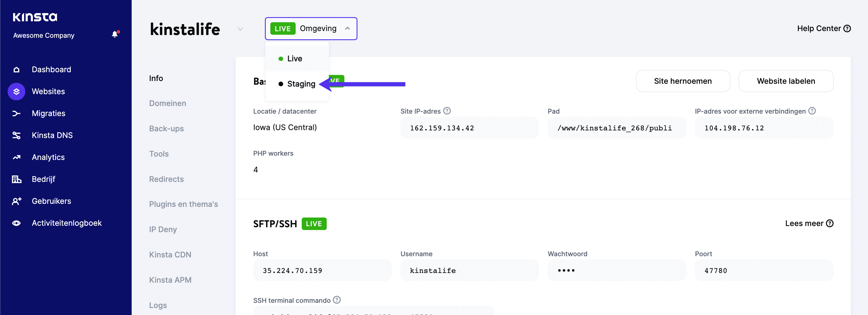Click the Kinsta logo

tap(35, 17)
